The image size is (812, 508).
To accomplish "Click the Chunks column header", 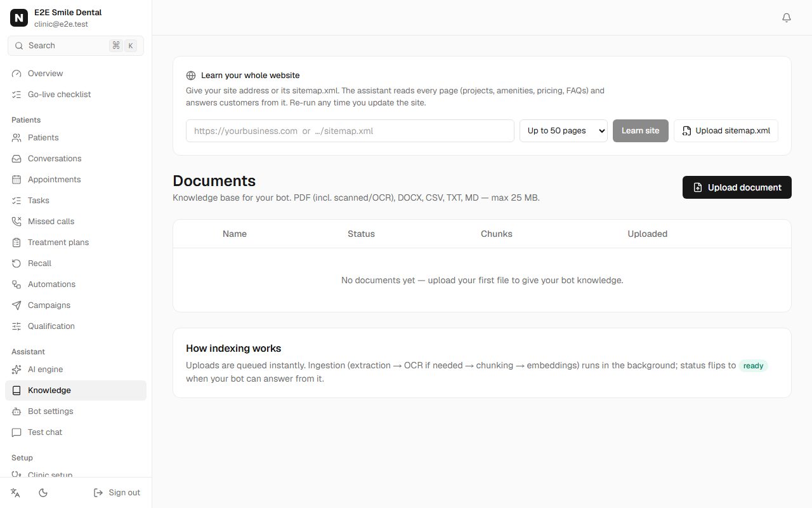I will point(497,234).
